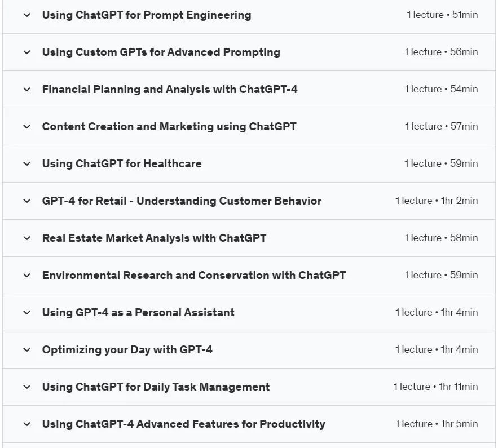
Task: Open chevron next to Financial Planning and Analysis
Action: click(x=27, y=90)
